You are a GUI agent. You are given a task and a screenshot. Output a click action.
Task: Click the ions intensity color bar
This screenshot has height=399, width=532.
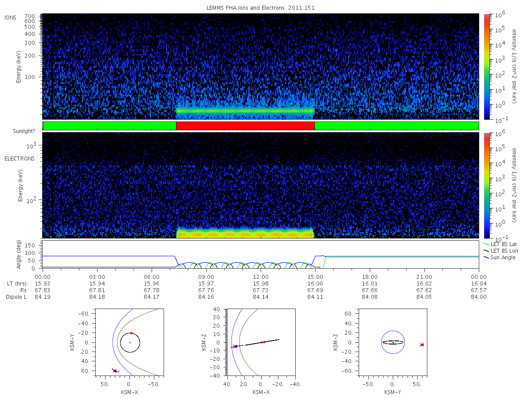[486, 66]
